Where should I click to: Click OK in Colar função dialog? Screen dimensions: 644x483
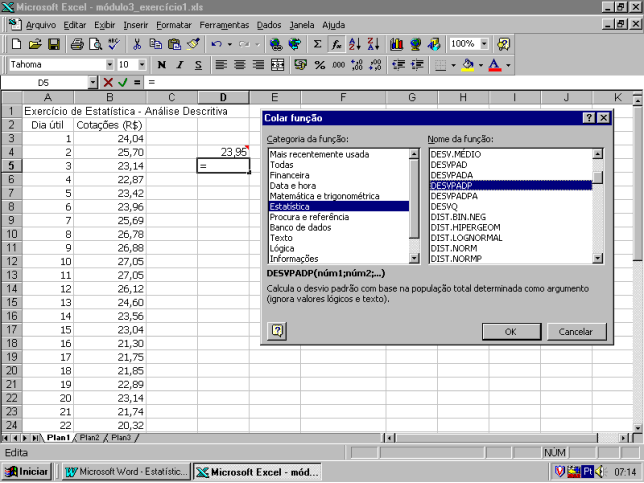(510, 331)
